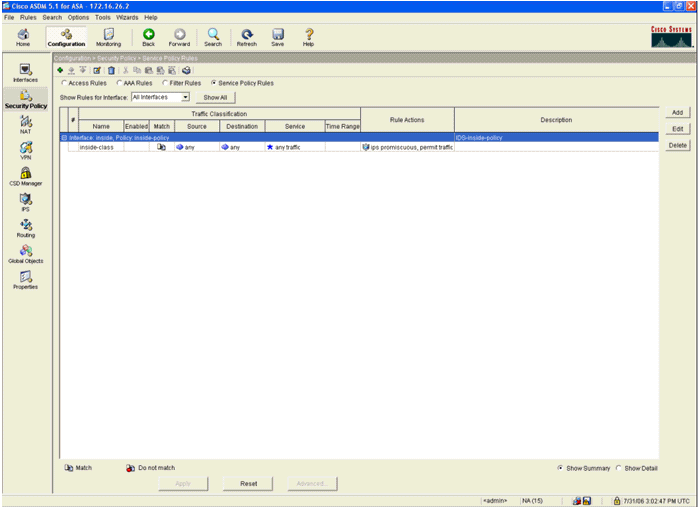Image resolution: width=698 pixels, height=508 pixels.
Task: Save the running configuration
Action: point(278,37)
